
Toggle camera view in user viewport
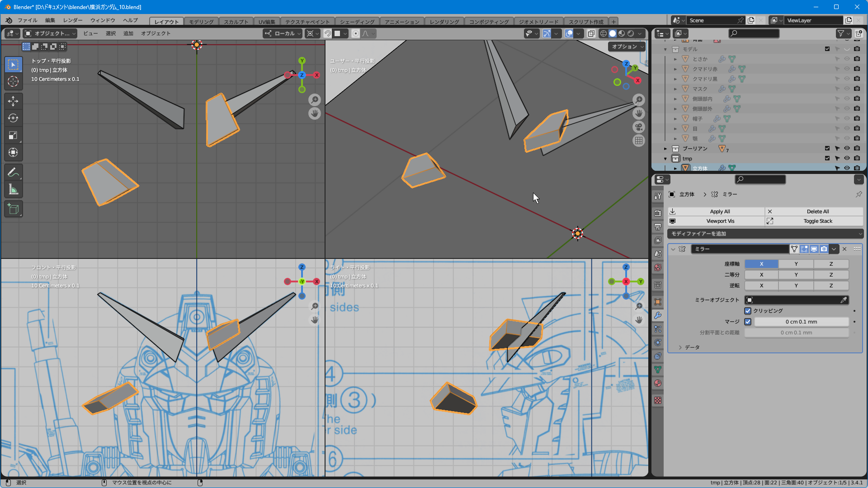(x=638, y=127)
